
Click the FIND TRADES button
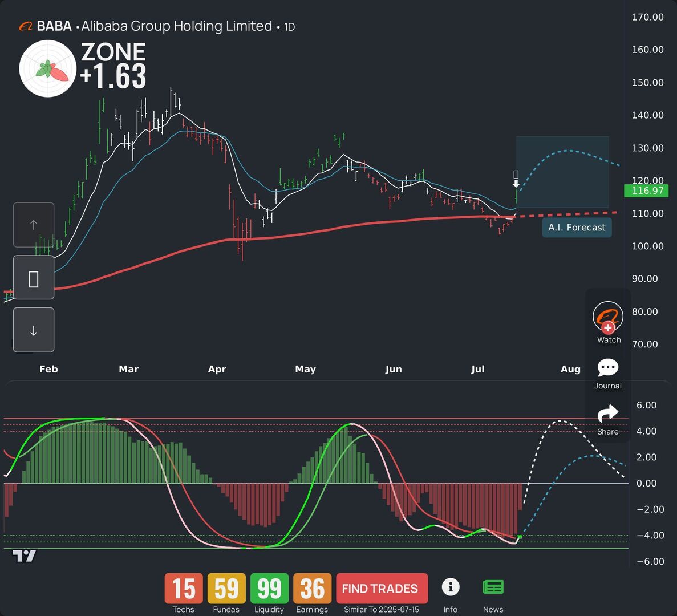coord(382,589)
